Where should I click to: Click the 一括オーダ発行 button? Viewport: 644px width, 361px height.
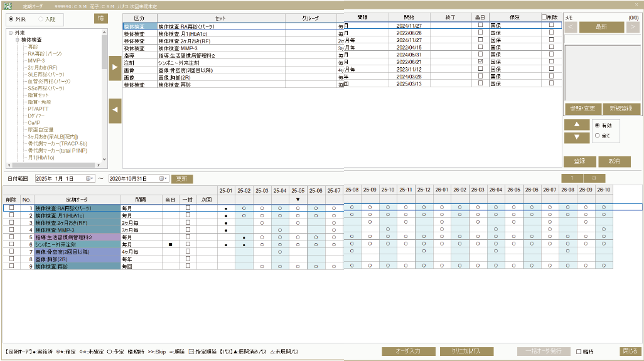[544, 351]
